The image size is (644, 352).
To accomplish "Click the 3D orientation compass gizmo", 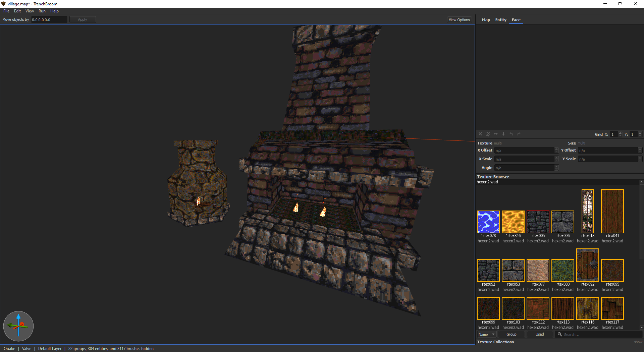I will pos(18,326).
